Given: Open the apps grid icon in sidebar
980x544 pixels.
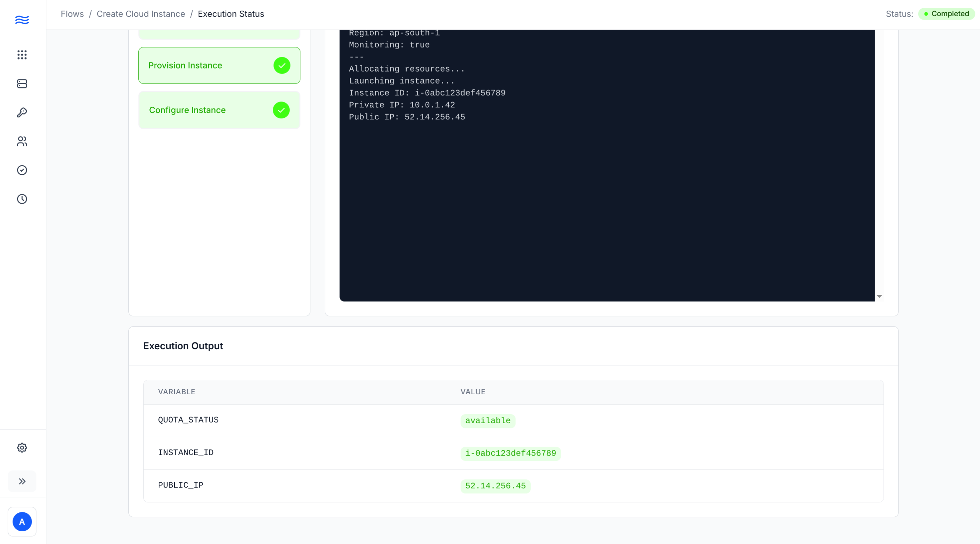Looking at the screenshot, I should (22, 55).
